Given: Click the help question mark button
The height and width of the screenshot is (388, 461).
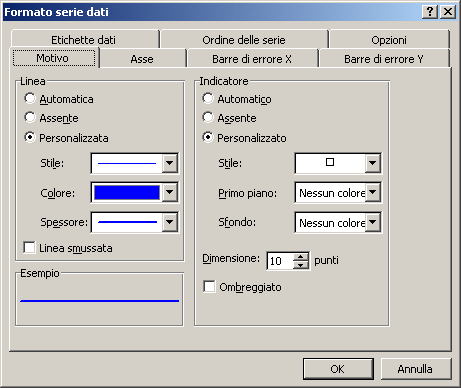Looking at the screenshot, I should (x=430, y=12).
